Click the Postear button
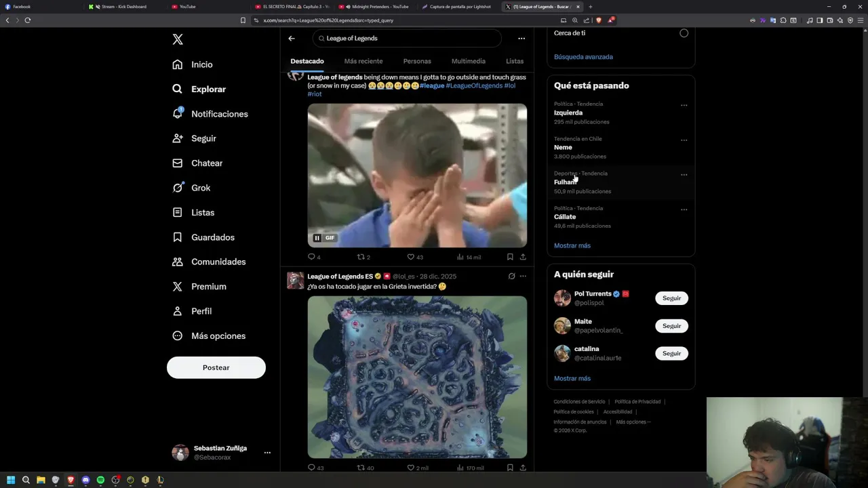The image size is (868, 488). click(216, 367)
